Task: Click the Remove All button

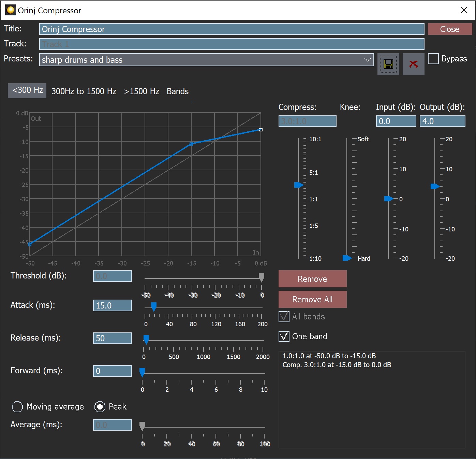Action: click(312, 299)
